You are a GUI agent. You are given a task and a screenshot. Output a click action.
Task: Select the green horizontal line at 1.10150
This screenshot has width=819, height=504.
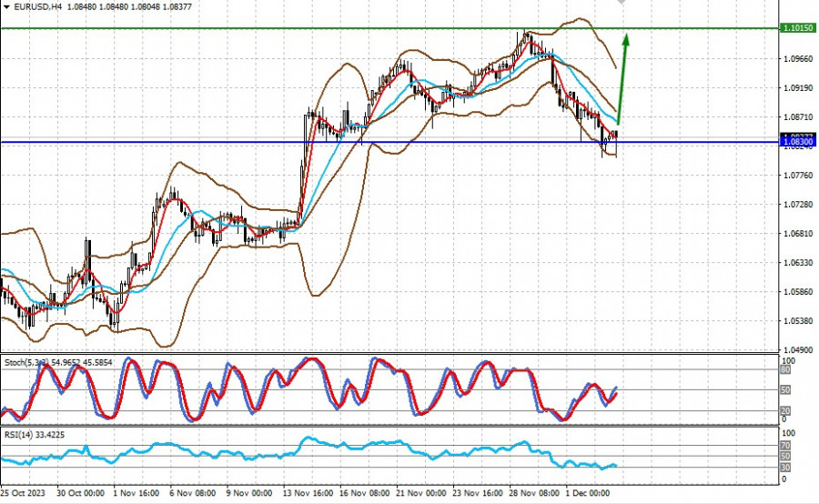(x=389, y=28)
